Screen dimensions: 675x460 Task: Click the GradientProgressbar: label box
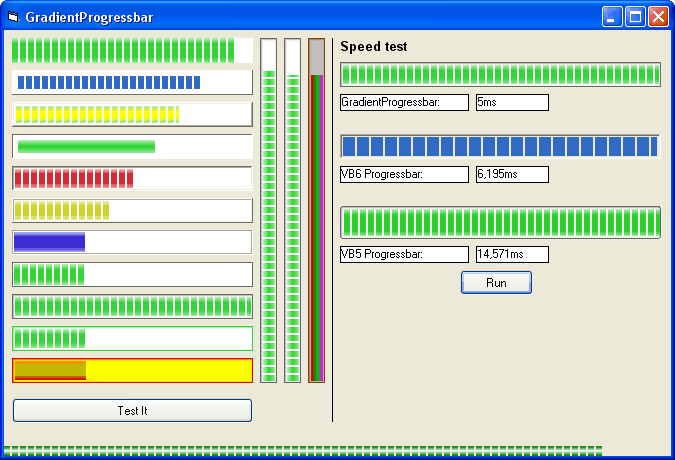pyautogui.click(x=404, y=102)
